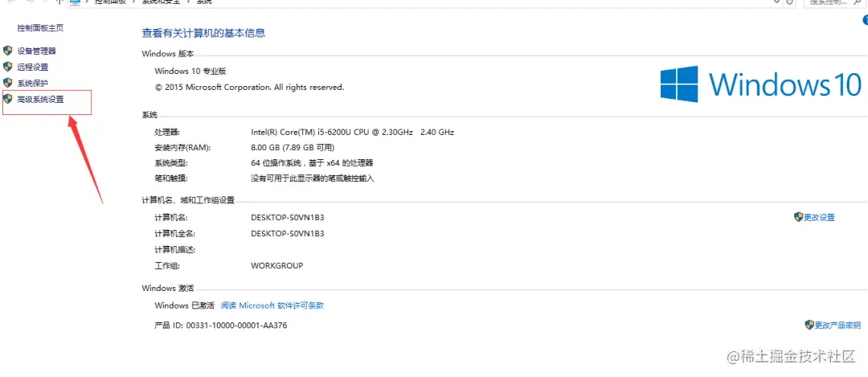868x377 pixels.
Task: Click the 计算机描述: label
Action: (x=175, y=250)
